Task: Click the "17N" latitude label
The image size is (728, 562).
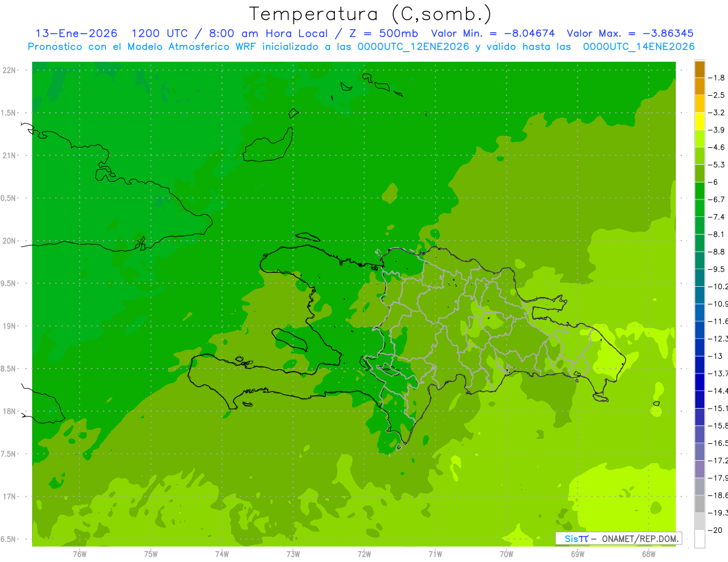Action: pyautogui.click(x=9, y=497)
